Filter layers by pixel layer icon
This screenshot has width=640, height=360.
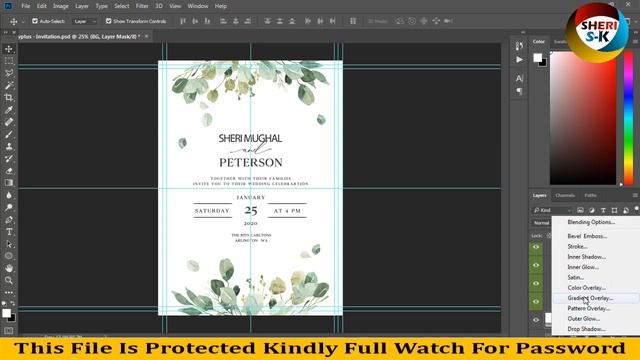point(580,210)
